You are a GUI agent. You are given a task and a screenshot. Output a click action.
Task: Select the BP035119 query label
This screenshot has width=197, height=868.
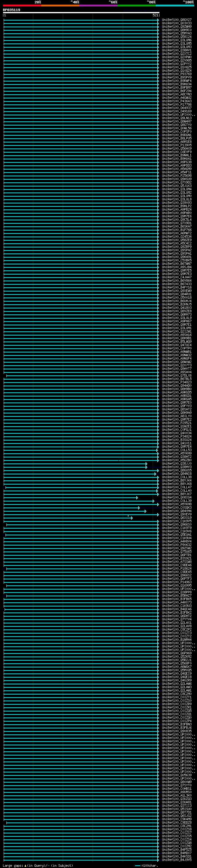pyautogui.click(x=11, y=10)
